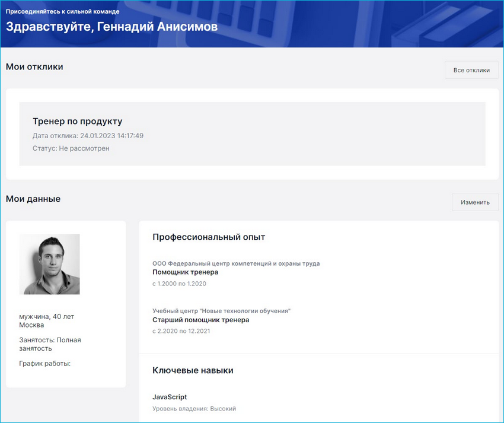Open "Учебный центр "Новые технологии обучения"" entry
This screenshot has width=504, height=423.
(222, 309)
